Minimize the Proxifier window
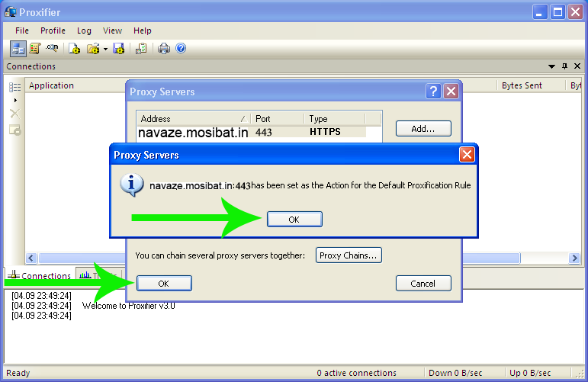The height and width of the screenshot is (382, 588). click(540, 12)
